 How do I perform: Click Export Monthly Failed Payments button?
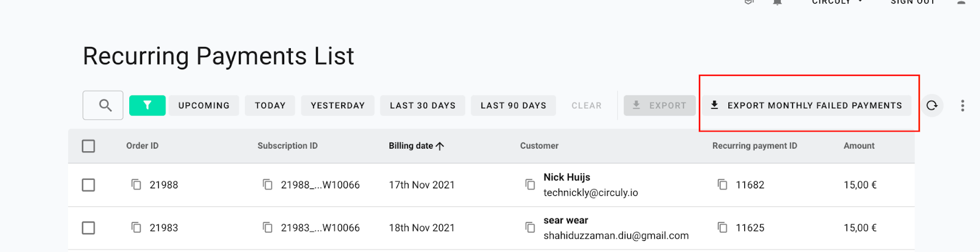806,105
